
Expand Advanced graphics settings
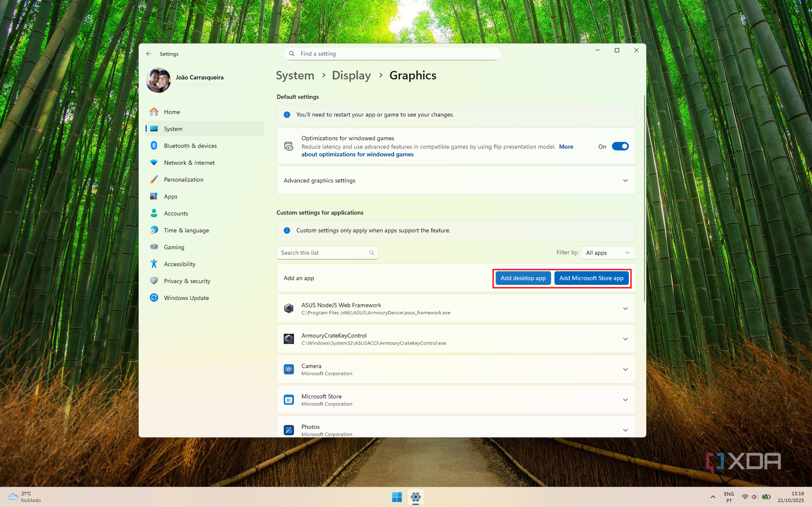625,180
